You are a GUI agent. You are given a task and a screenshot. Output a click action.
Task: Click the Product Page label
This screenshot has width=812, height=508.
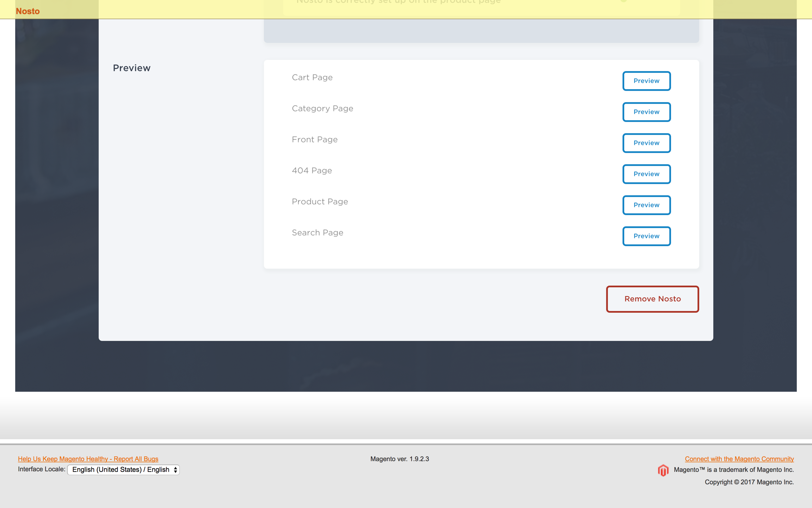(x=320, y=201)
